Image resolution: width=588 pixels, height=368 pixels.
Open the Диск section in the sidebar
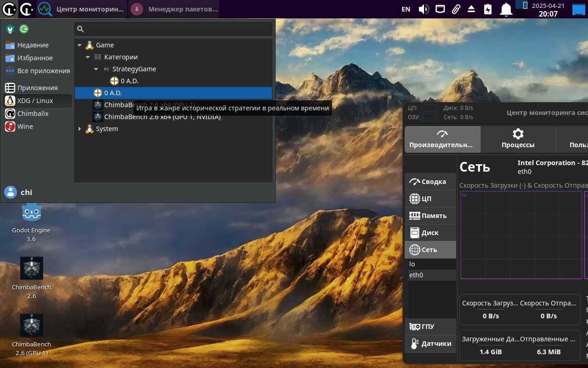[430, 233]
